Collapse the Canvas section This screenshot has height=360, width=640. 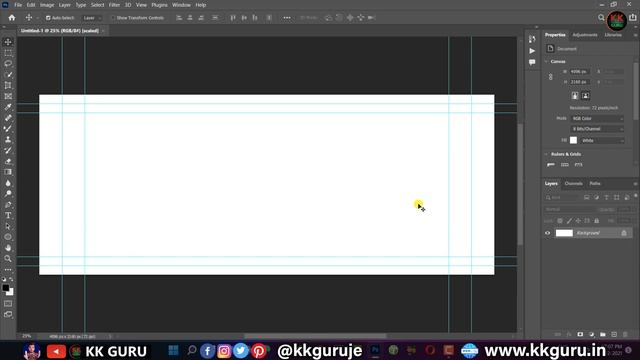[x=547, y=62]
